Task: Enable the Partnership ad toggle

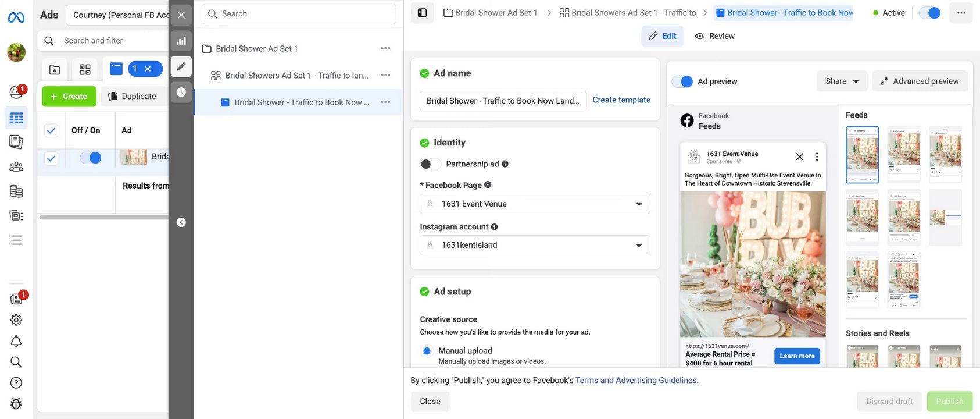Action: (x=430, y=164)
